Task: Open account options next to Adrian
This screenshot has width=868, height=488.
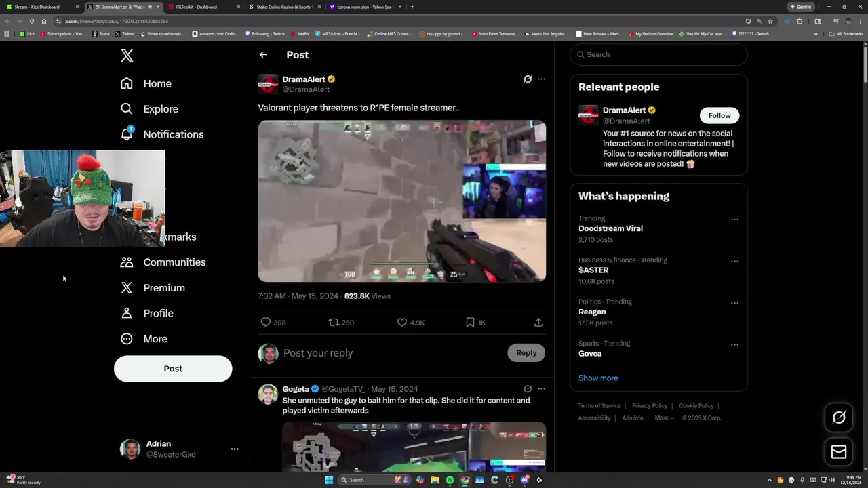Action: 234,449
